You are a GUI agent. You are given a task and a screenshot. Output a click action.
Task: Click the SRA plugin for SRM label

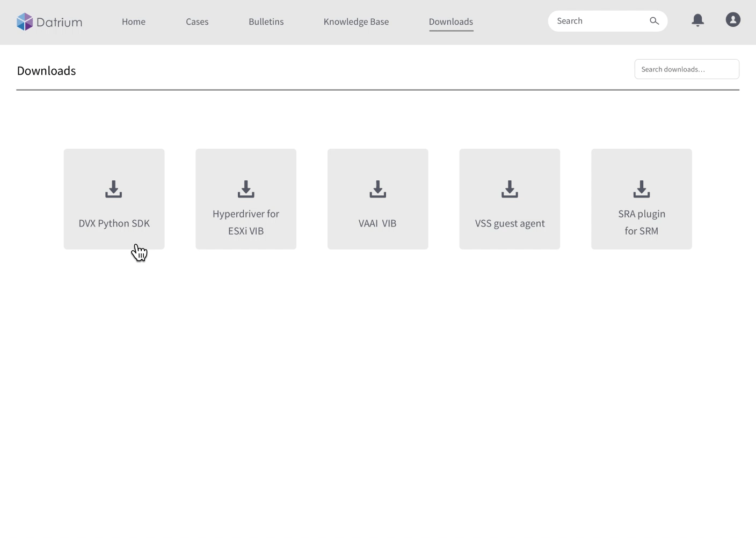642,222
